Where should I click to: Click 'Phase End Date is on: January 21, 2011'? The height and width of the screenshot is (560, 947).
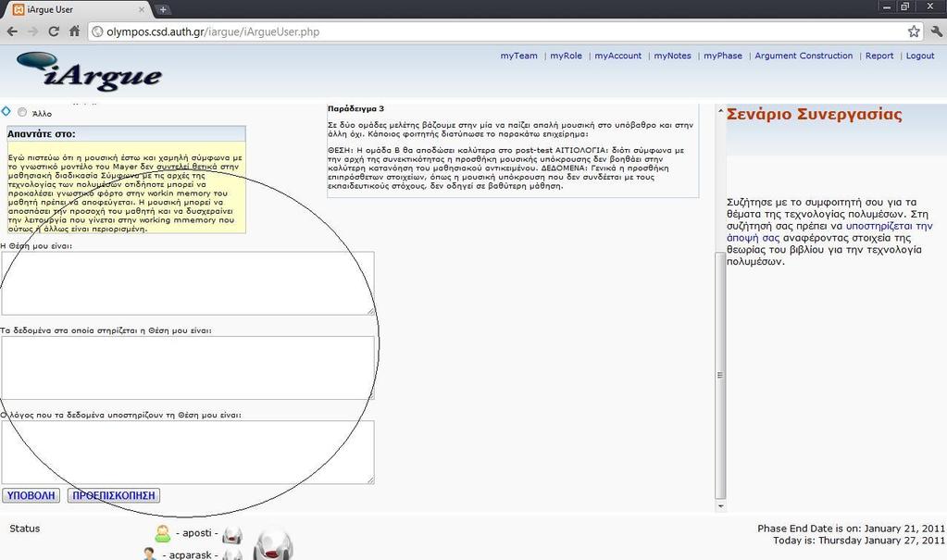tap(851, 529)
